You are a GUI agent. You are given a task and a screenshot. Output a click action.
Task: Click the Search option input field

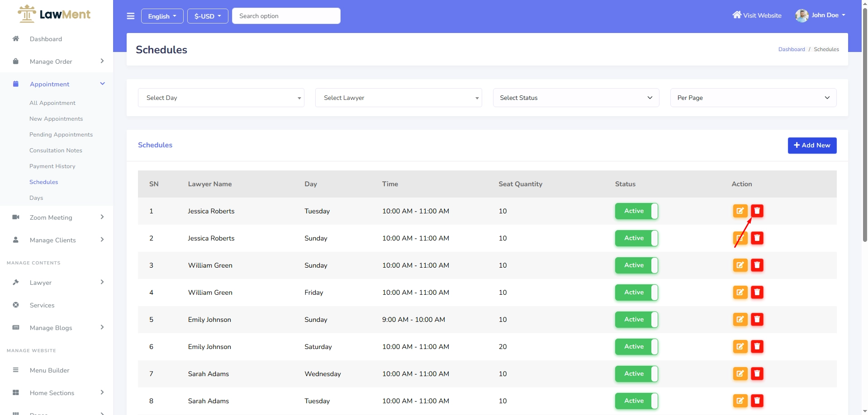coord(286,16)
